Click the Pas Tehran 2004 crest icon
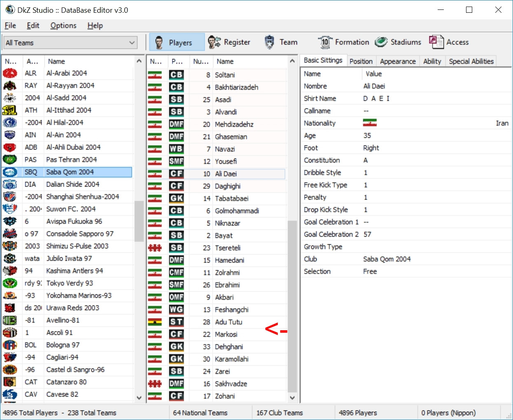This screenshot has height=420, width=513. [x=10, y=160]
